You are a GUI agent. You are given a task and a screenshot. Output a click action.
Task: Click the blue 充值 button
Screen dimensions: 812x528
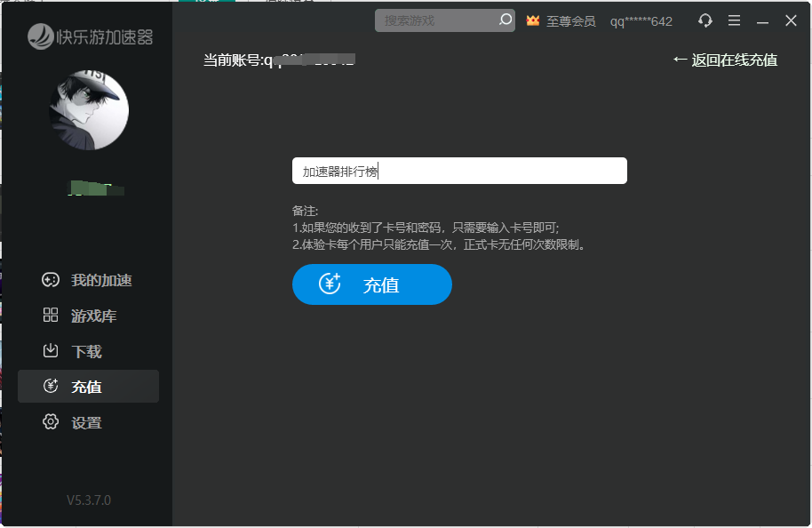pos(372,284)
